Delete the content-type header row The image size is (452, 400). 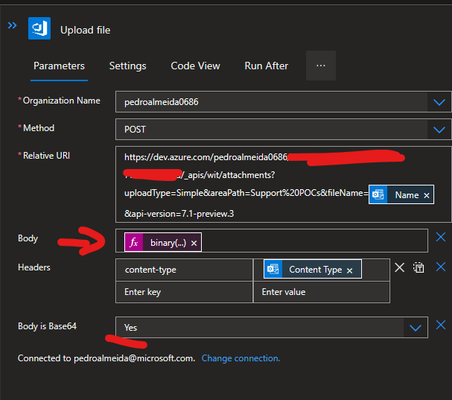tap(399, 267)
